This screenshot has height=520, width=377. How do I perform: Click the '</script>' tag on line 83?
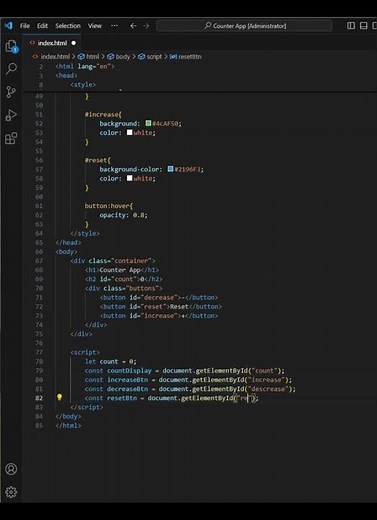87,407
